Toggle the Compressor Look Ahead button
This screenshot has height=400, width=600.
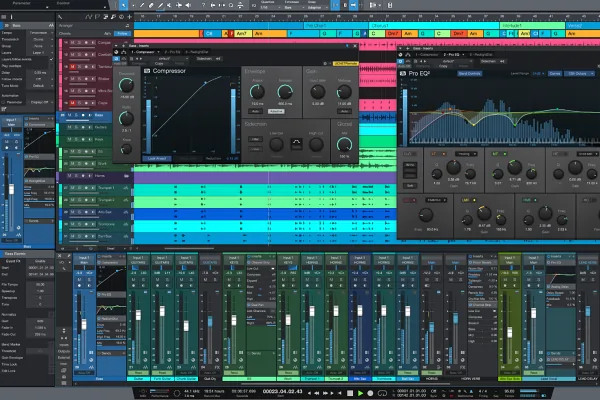coord(157,158)
